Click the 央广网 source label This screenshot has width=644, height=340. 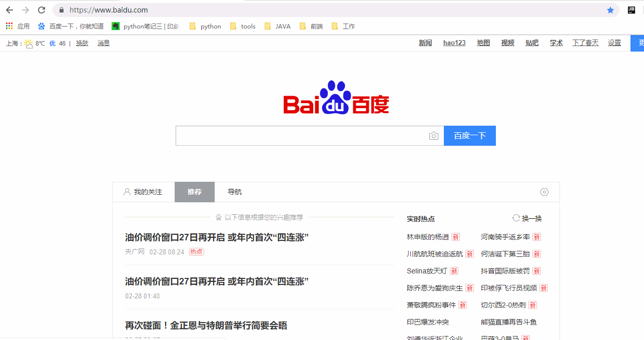click(135, 252)
